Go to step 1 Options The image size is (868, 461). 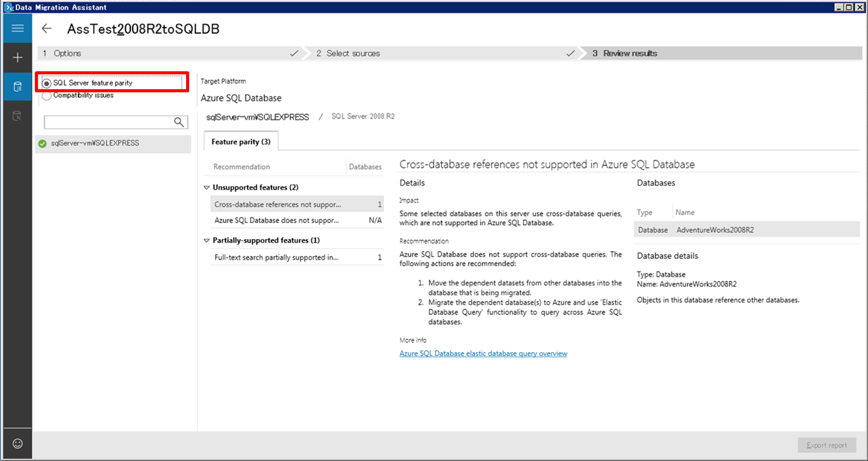[170, 53]
